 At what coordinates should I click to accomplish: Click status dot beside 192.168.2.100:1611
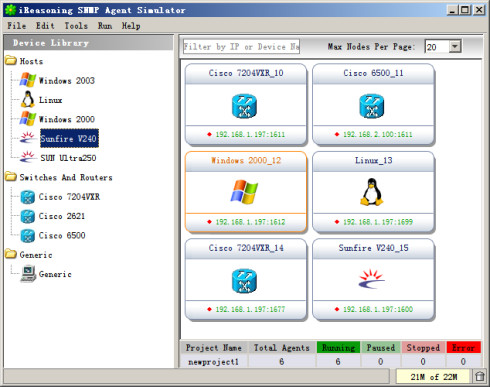(x=337, y=134)
